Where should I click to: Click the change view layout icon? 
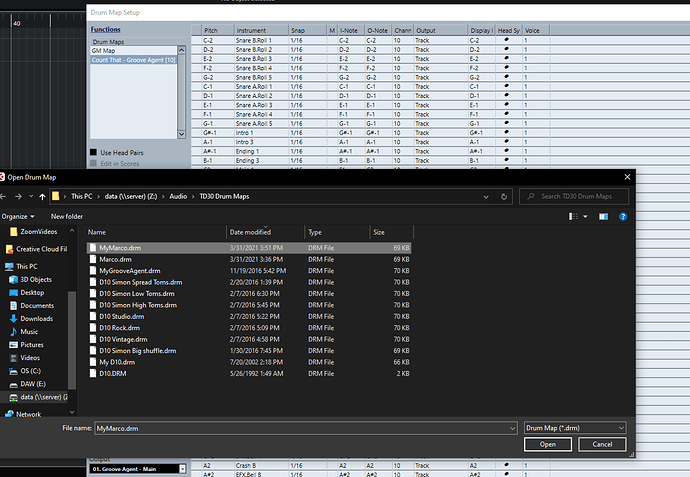click(x=573, y=216)
